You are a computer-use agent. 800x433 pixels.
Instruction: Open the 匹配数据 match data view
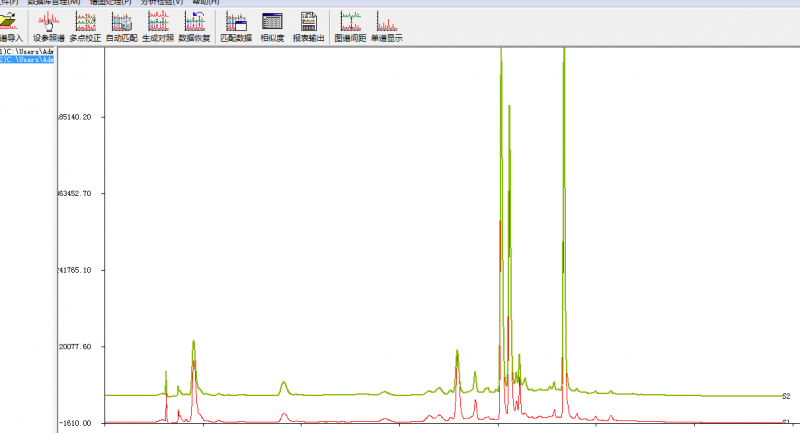pyautogui.click(x=236, y=27)
